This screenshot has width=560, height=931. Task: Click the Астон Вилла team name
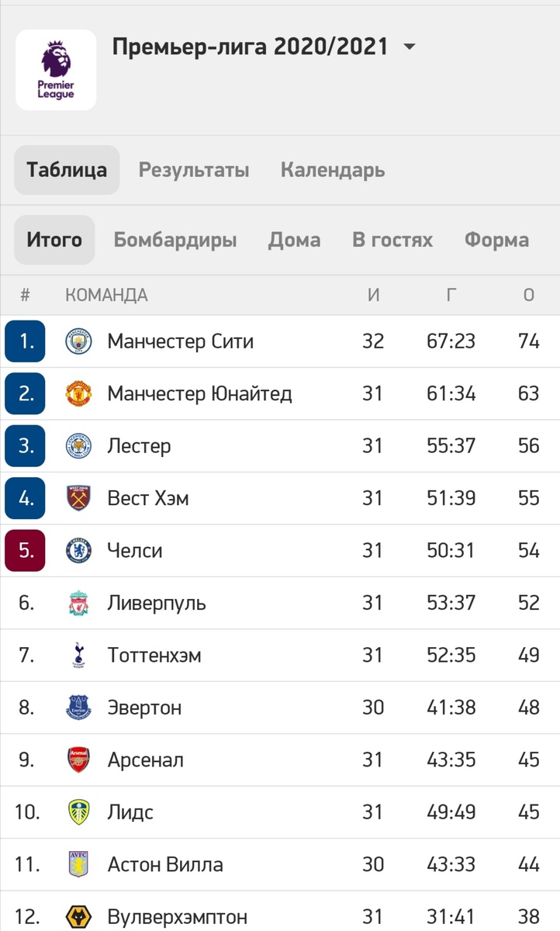click(x=163, y=864)
